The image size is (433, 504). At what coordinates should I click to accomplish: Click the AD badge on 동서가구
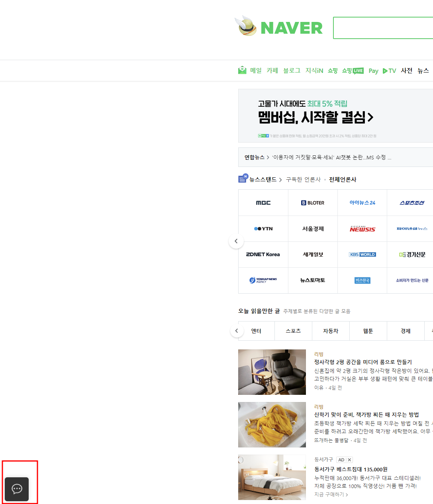[341, 460]
